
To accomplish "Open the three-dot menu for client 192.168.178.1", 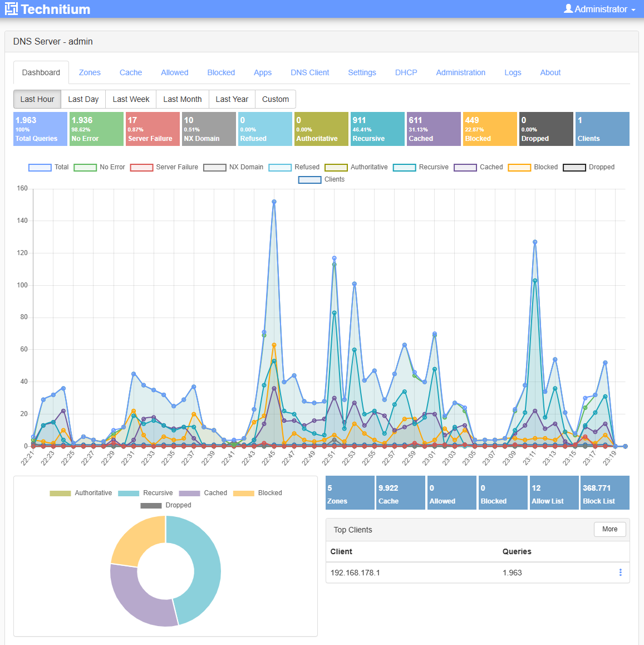I will (x=620, y=573).
